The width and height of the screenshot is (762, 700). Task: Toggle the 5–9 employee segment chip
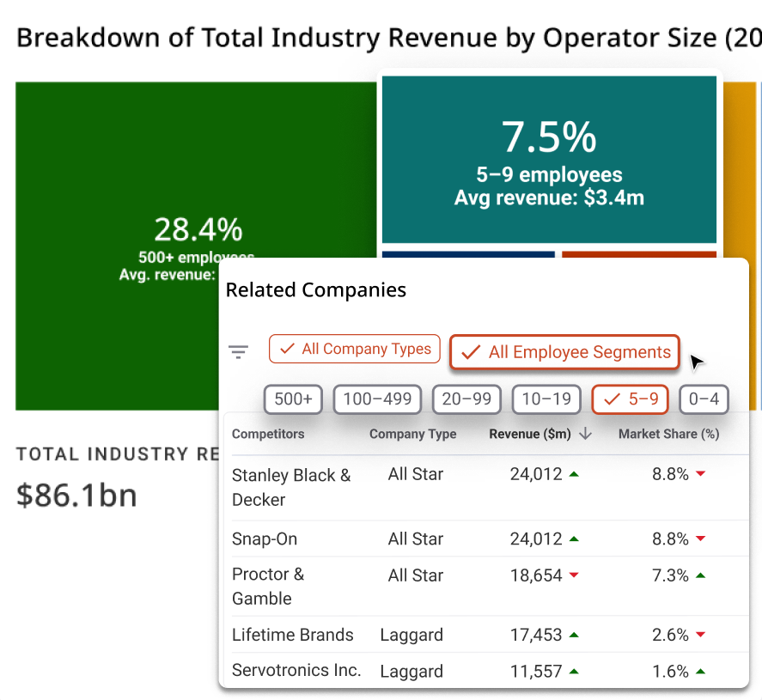pyautogui.click(x=631, y=399)
